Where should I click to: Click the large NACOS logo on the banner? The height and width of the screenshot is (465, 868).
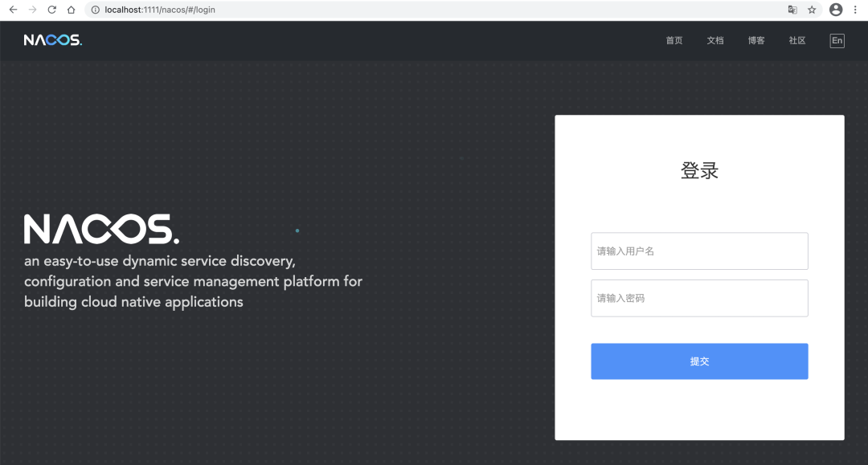click(x=101, y=229)
